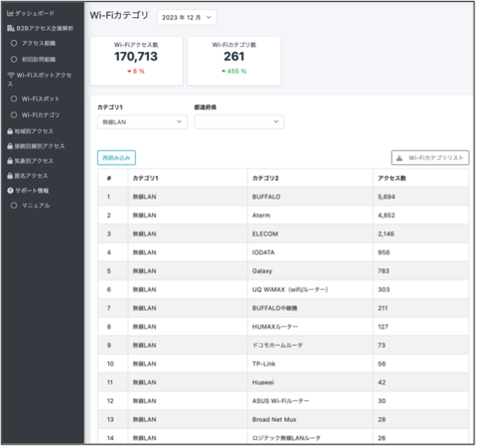Open サポート情報 menu item
The height and width of the screenshot is (448, 478).
(x=28, y=191)
